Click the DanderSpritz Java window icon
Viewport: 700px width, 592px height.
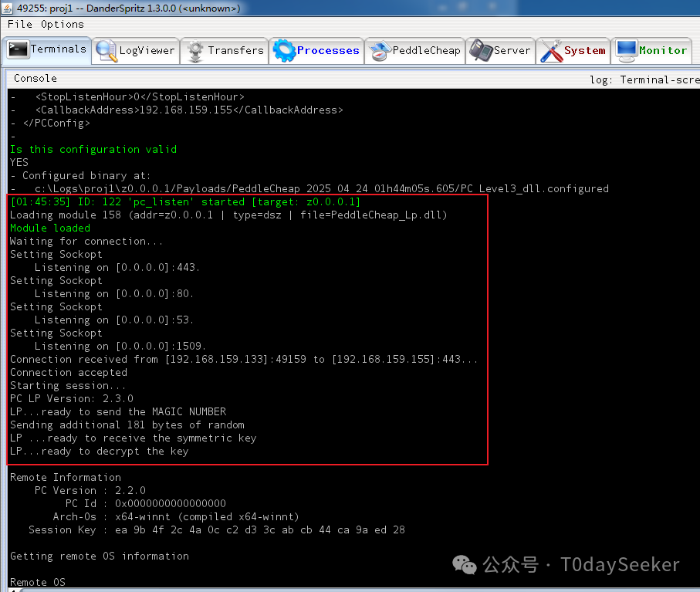point(7,8)
